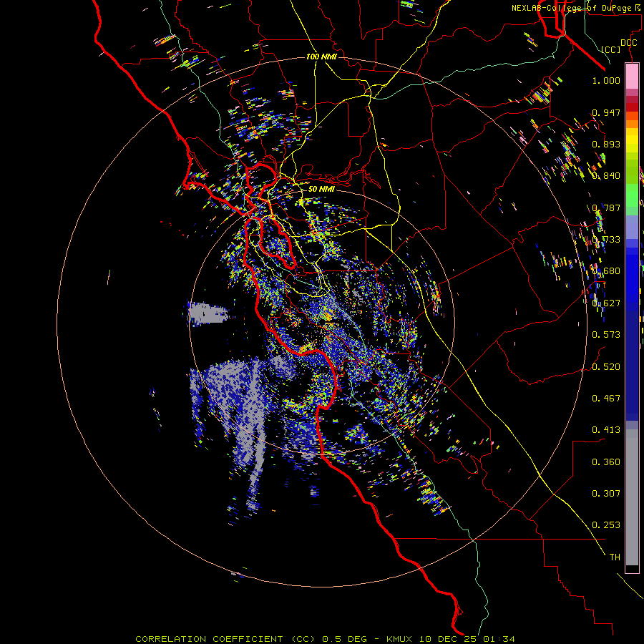
Task: Click the 0.5 DEG elevation text
Action: 343,639
